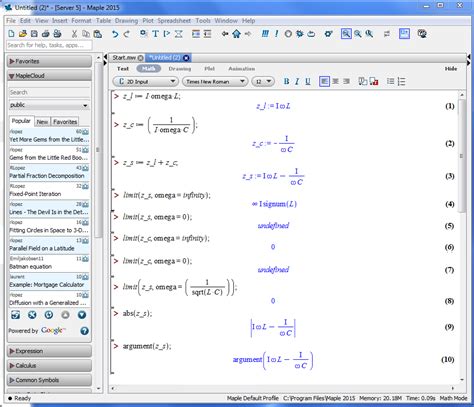This screenshot has height=407, width=474.
Task: Open a file using the folder icon
Action: tap(22, 34)
